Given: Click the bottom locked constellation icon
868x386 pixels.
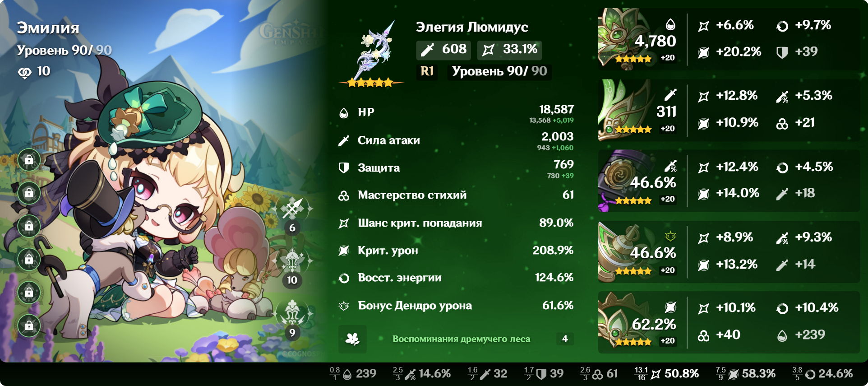Looking at the screenshot, I should point(29,326).
